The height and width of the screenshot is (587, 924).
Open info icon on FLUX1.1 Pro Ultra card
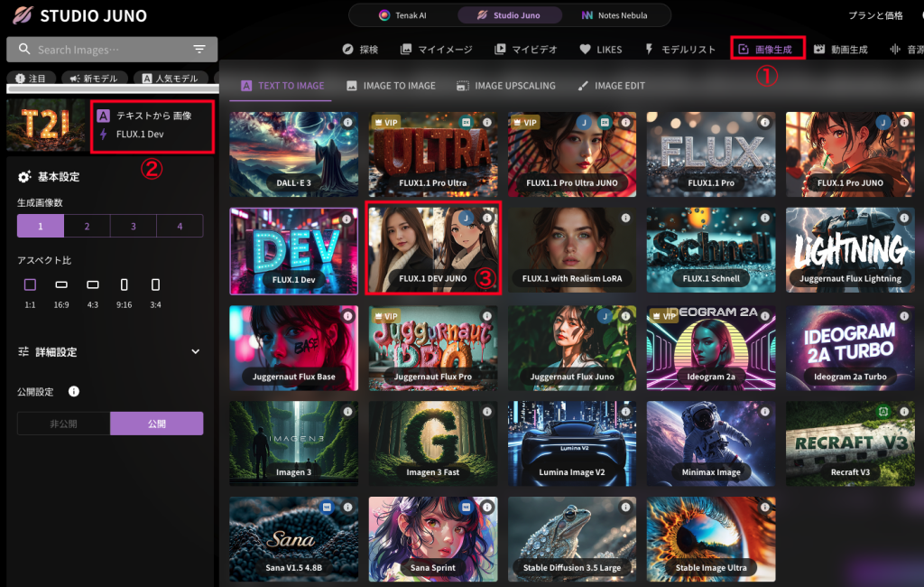point(486,122)
